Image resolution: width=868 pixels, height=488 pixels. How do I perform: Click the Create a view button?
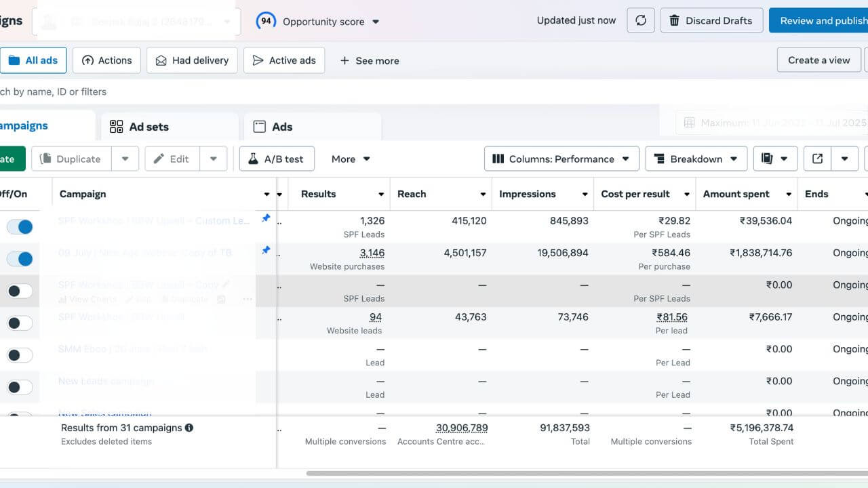click(818, 60)
